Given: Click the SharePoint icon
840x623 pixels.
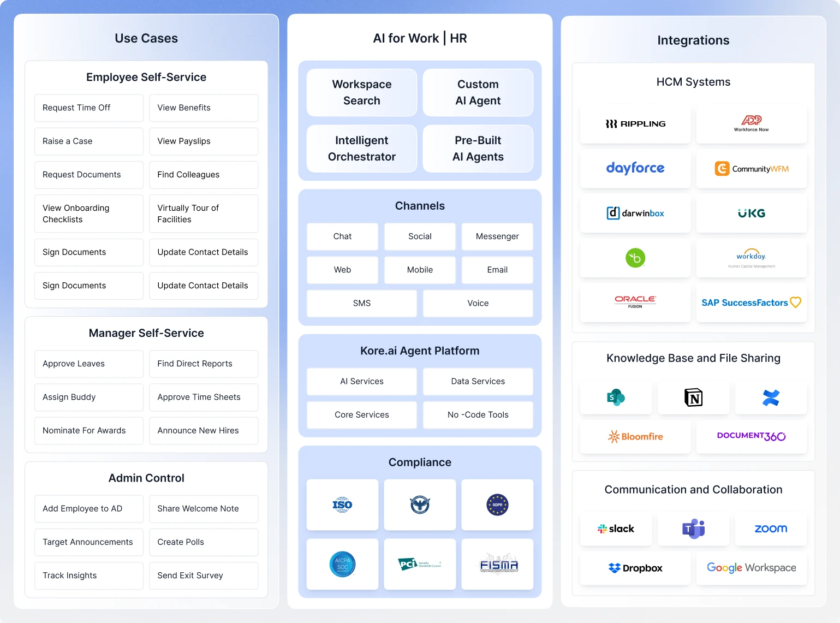Looking at the screenshot, I should [616, 397].
